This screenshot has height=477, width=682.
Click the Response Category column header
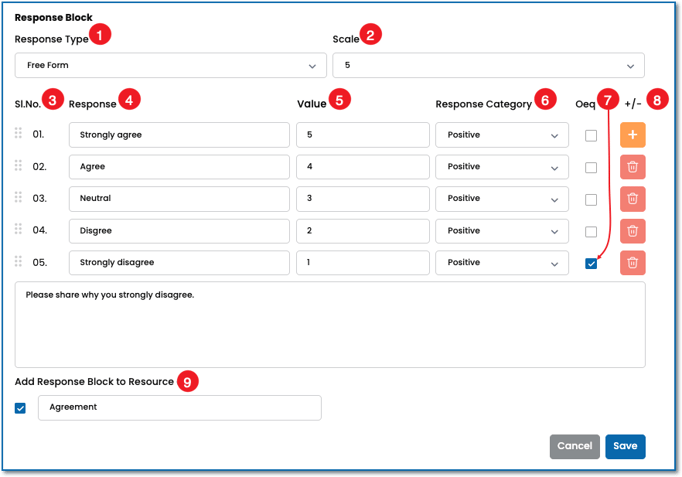click(484, 104)
